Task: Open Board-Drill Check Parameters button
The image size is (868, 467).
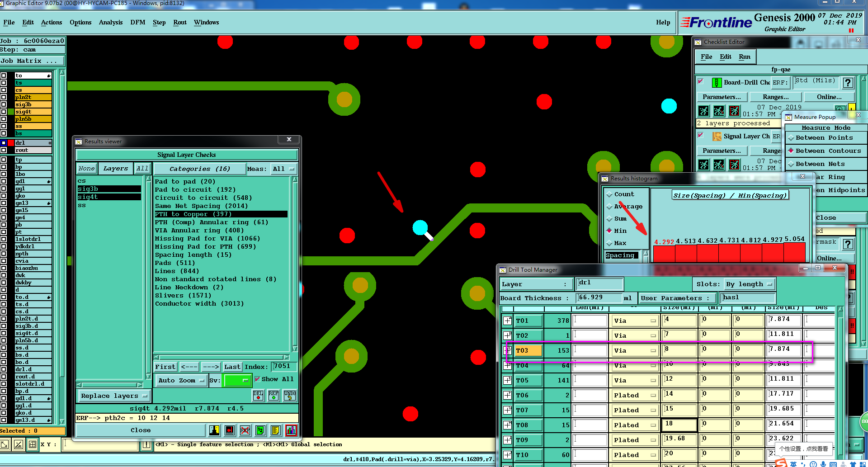Action: [x=722, y=97]
